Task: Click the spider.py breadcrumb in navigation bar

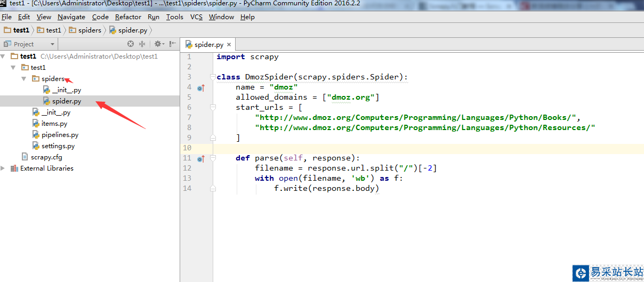Action: coord(128,30)
